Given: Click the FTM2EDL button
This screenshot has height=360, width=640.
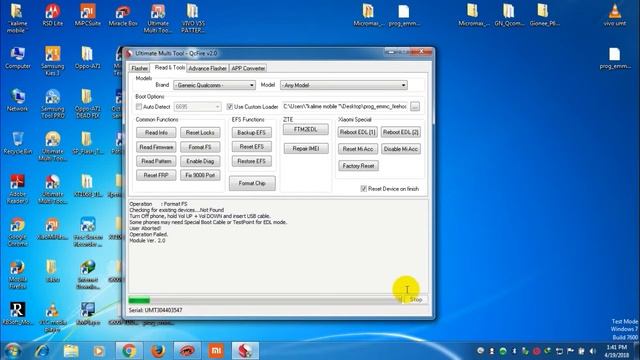Looking at the screenshot, I should pos(306,129).
